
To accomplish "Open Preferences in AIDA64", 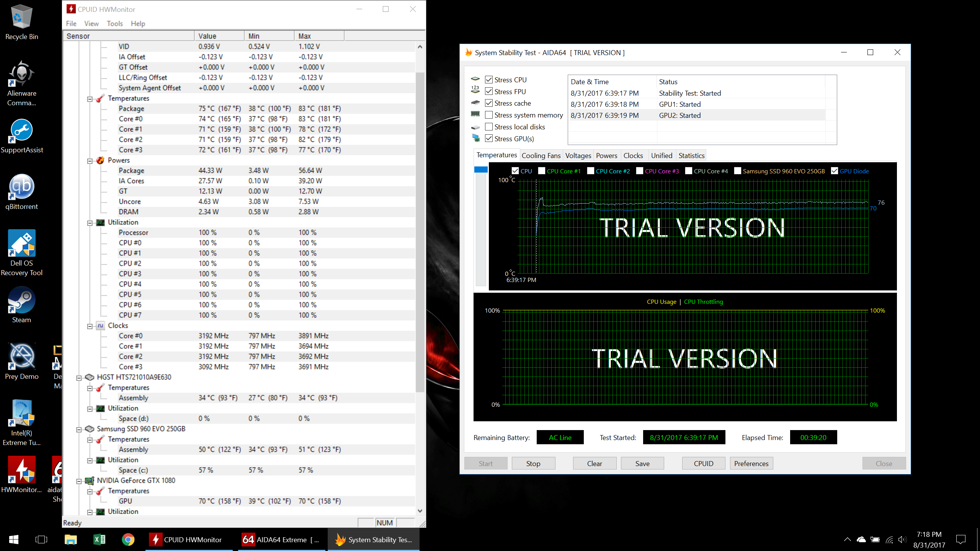I will (x=751, y=463).
